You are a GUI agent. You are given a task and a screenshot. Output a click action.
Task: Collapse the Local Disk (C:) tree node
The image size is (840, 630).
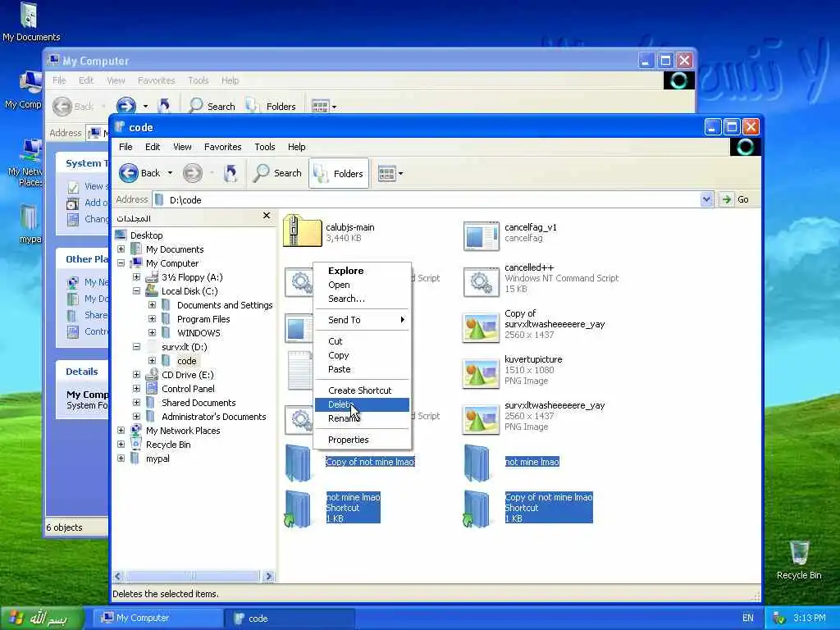click(137, 291)
